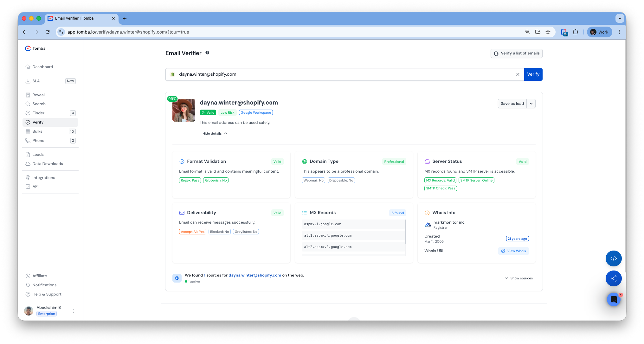Image resolution: width=644 pixels, height=344 pixels.
Task: Collapse the Hide details section
Action: [x=215, y=133]
